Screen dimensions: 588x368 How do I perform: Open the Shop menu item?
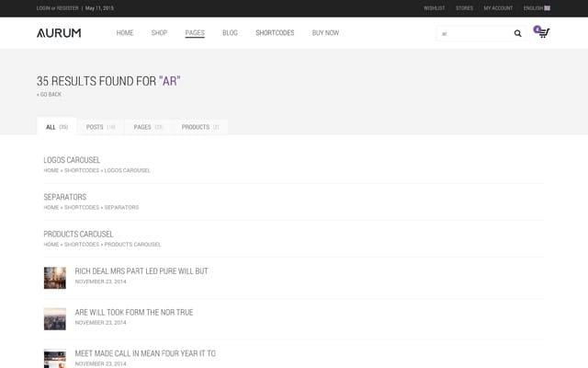pos(159,33)
